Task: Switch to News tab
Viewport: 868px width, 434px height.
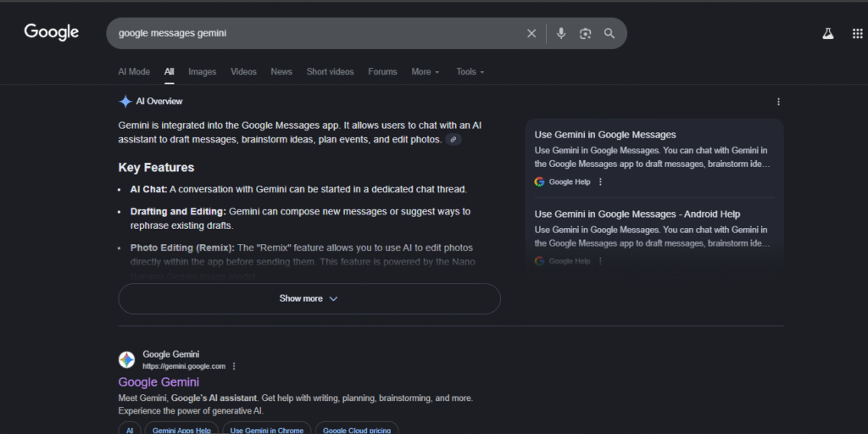Action: point(281,72)
